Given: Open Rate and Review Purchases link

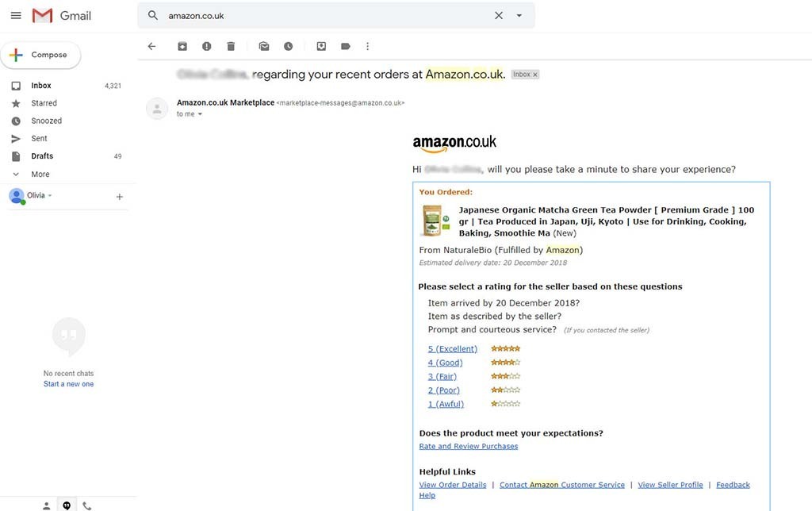Looking at the screenshot, I should [468, 446].
